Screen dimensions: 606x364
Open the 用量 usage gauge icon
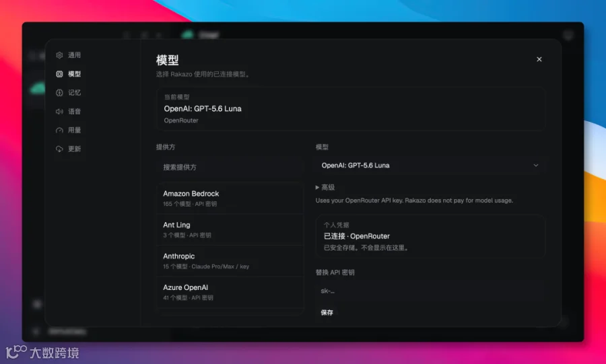point(59,130)
